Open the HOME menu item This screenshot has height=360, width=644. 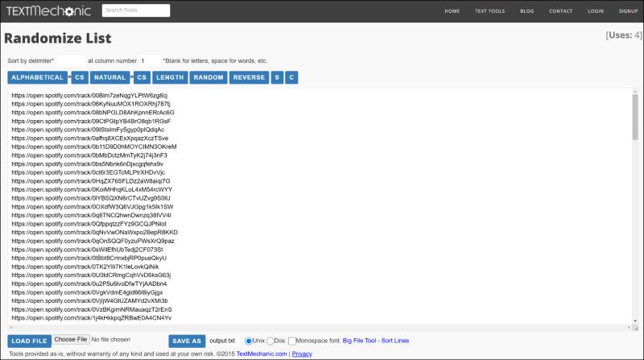452,11
